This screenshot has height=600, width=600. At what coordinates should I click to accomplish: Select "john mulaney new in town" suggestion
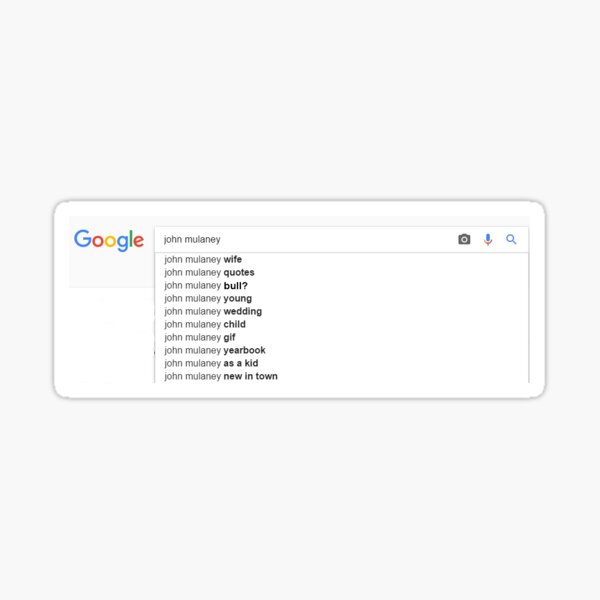pyautogui.click(x=221, y=376)
